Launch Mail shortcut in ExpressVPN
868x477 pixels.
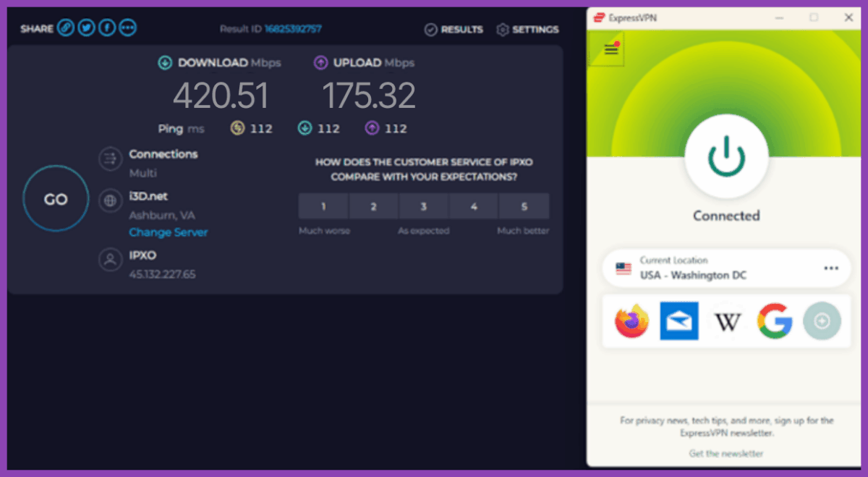click(x=678, y=321)
